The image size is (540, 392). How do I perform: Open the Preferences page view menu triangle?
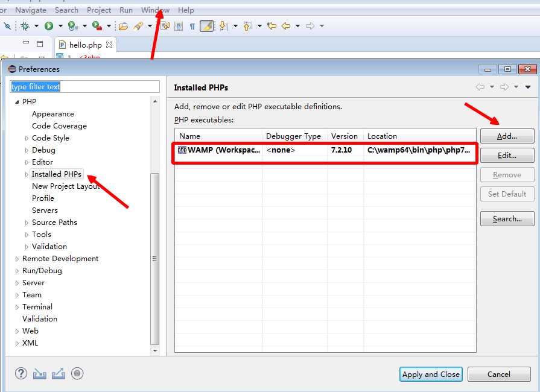pos(528,87)
